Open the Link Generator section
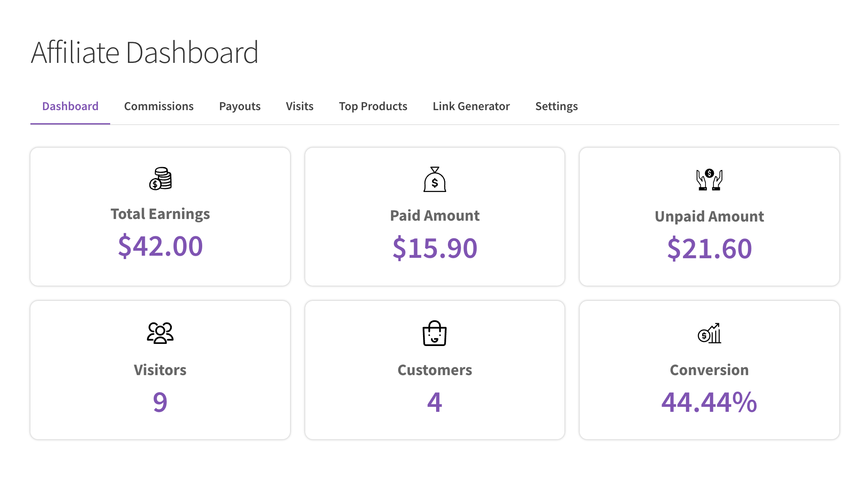The width and height of the screenshot is (868, 492). [x=471, y=106]
